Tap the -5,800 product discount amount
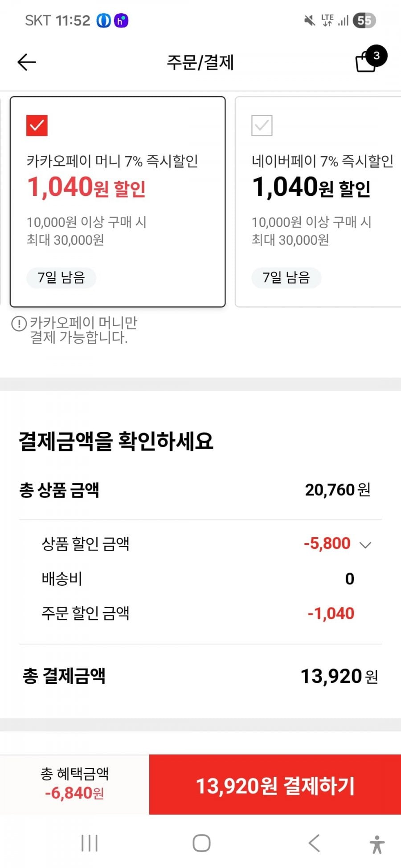This screenshot has width=401, height=868. 327,544
